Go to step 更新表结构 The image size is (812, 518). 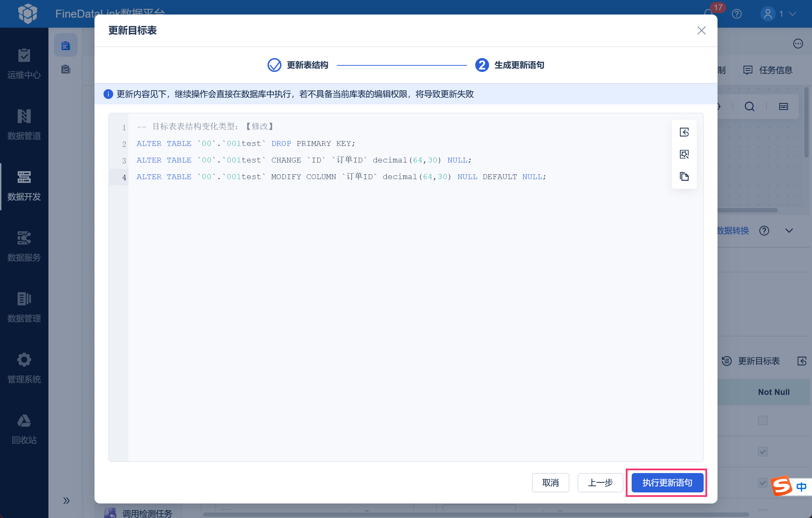[298, 65]
